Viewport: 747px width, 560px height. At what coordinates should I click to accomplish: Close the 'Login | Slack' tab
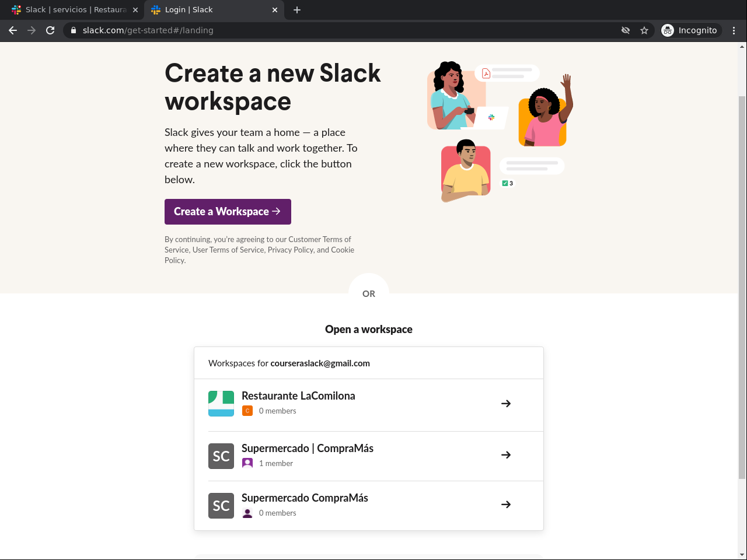coord(275,10)
